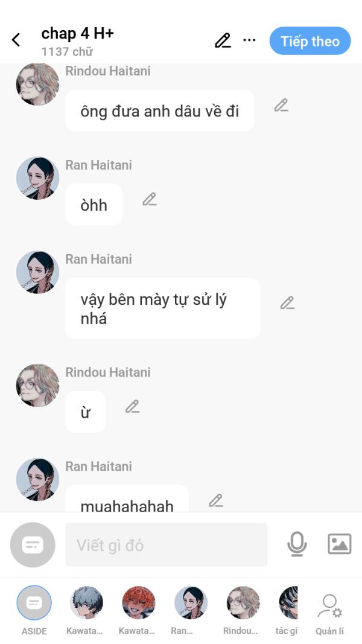Switch speaker to Rindou character
This screenshot has width=362, height=644.
(243, 604)
